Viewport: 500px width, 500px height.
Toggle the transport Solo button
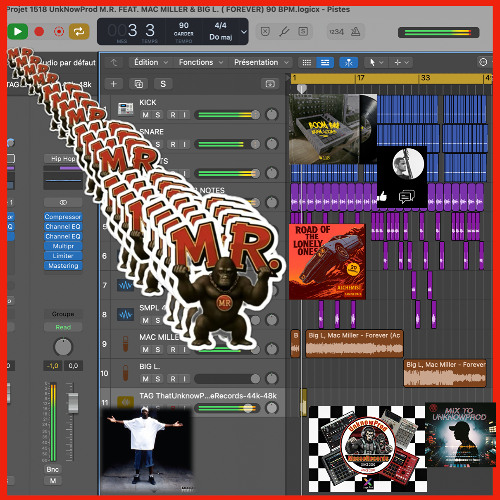pos(303,32)
